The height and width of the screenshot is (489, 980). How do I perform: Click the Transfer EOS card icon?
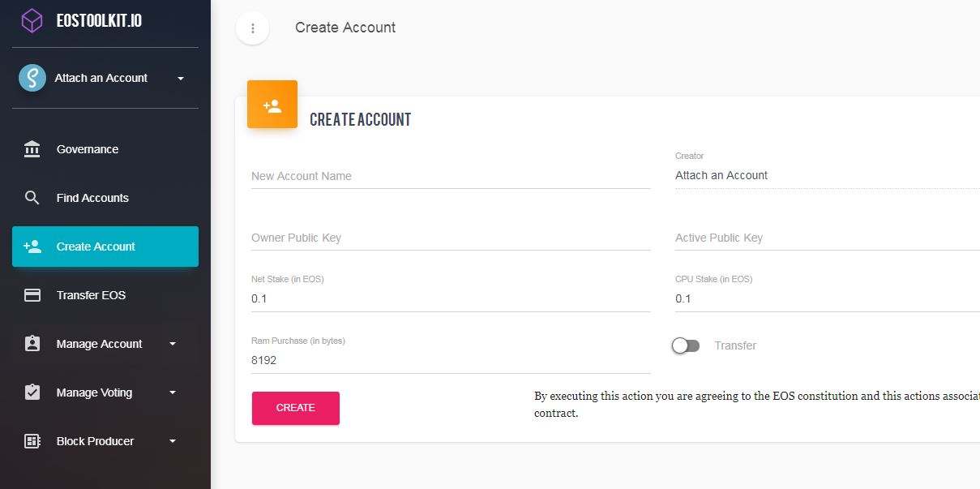click(x=32, y=295)
